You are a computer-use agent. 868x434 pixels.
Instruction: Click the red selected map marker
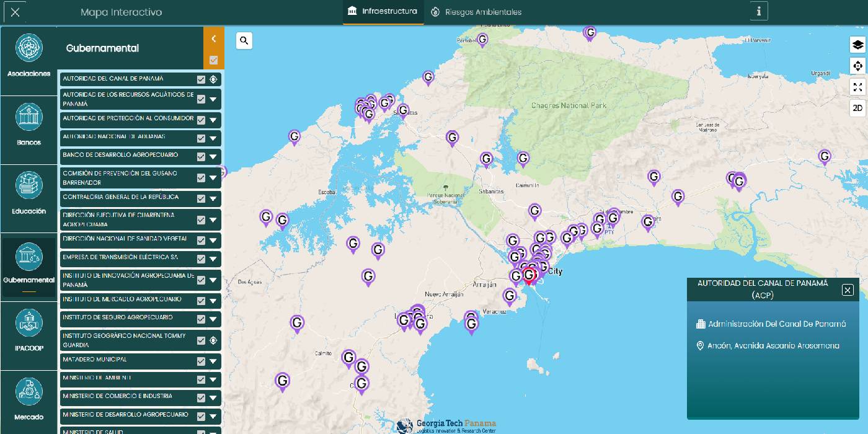529,276
